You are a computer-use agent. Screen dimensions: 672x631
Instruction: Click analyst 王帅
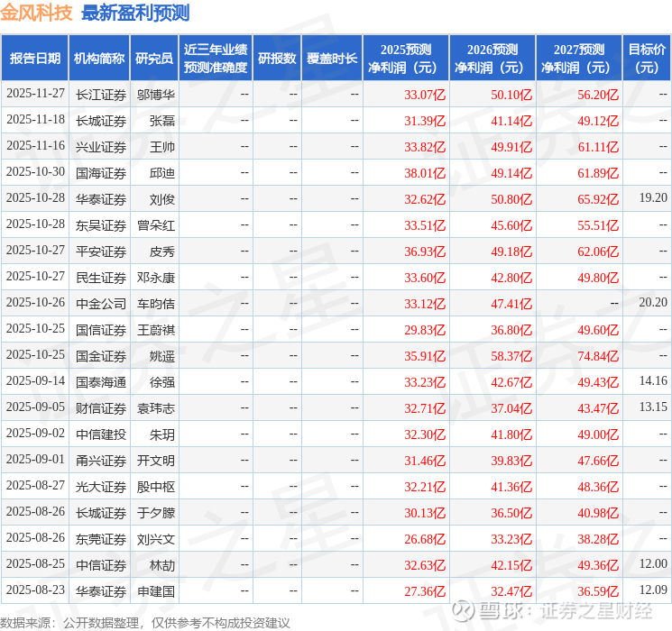[x=162, y=147]
